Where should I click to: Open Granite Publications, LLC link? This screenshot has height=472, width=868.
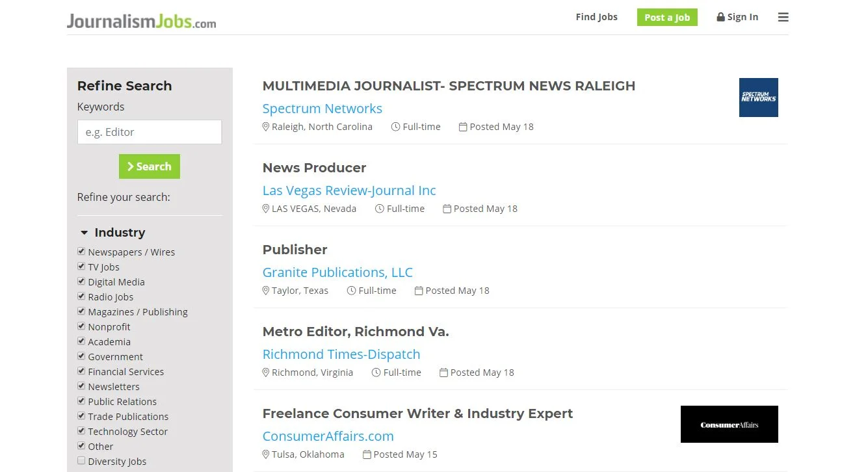click(x=337, y=272)
